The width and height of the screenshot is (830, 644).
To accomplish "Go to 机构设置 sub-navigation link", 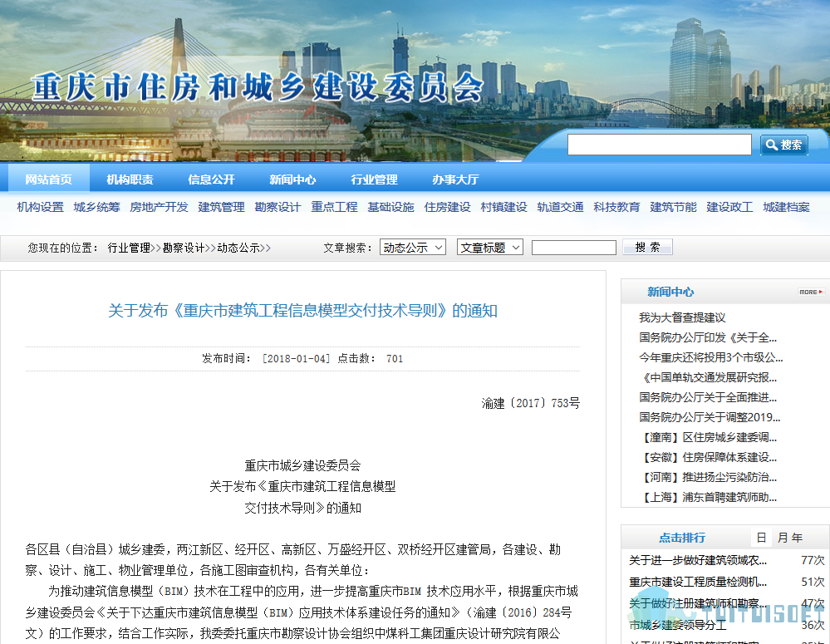I will (x=40, y=207).
